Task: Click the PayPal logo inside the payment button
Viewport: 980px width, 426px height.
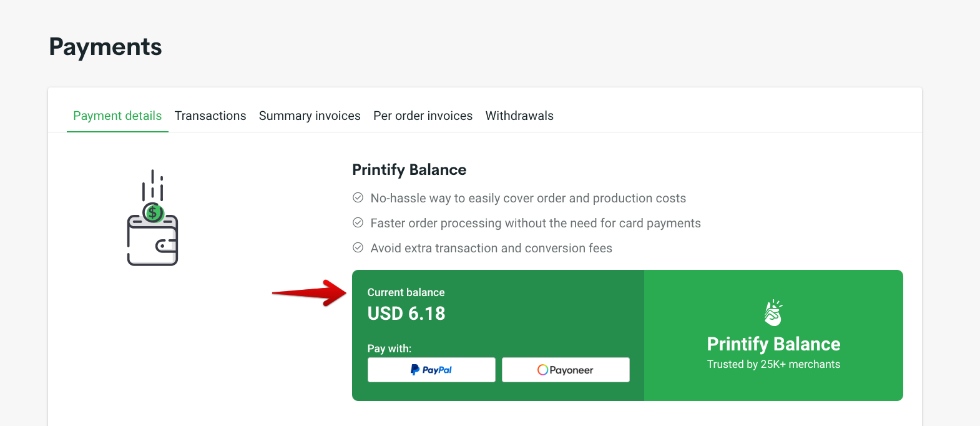Action: coord(431,369)
